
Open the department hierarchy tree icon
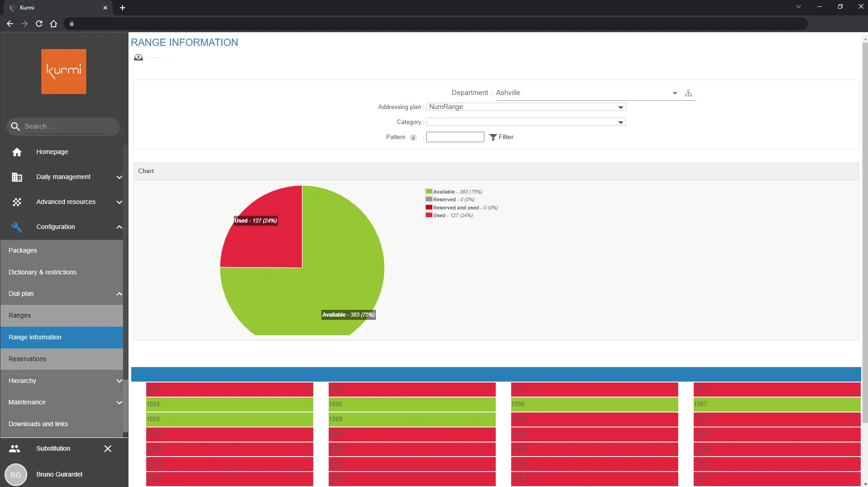688,93
